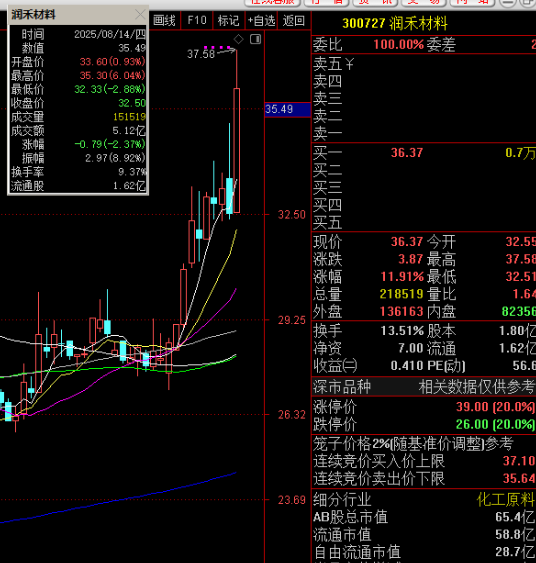Add stock via +自选 button

[x=262, y=20]
